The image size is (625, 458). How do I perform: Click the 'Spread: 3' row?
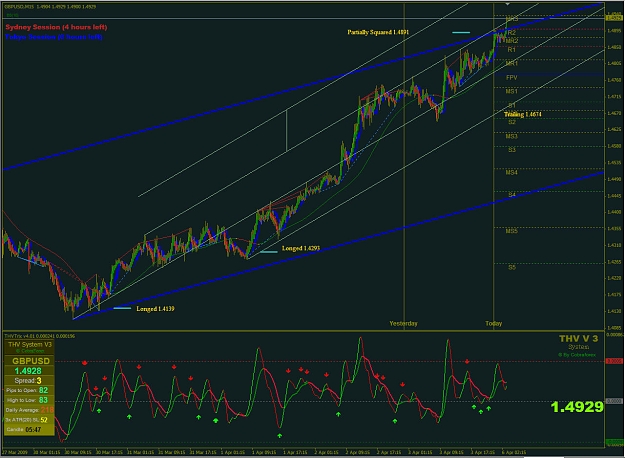pos(29,381)
